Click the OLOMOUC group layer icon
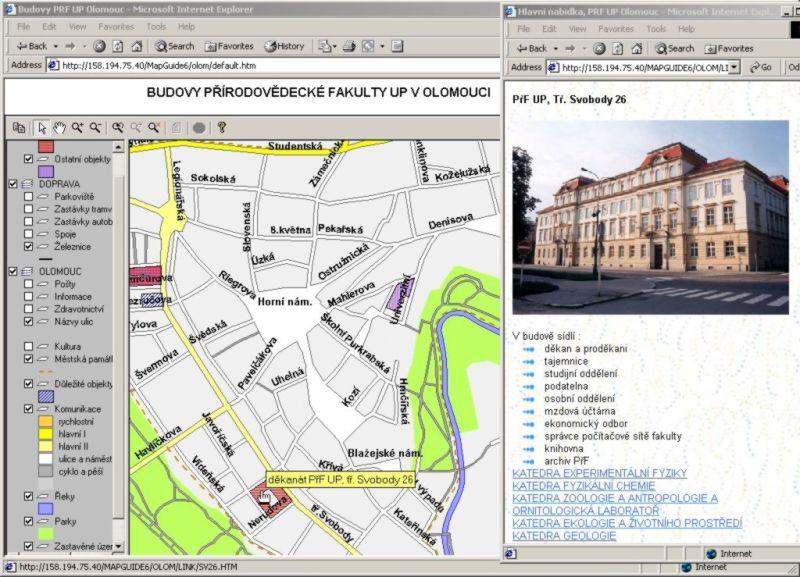The height and width of the screenshot is (577, 800). (28, 271)
